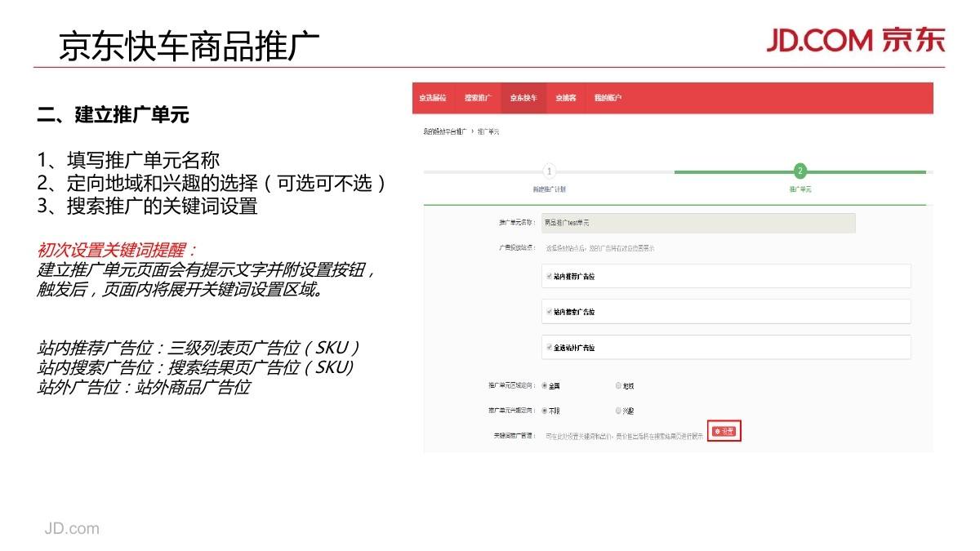Click the 推广单元 label under step 2

pos(800,189)
